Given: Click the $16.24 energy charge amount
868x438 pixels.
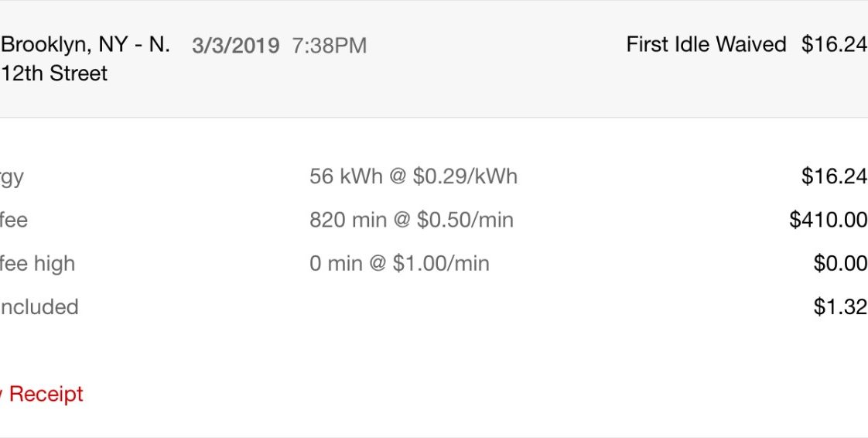Looking at the screenshot, I should click(x=834, y=176).
